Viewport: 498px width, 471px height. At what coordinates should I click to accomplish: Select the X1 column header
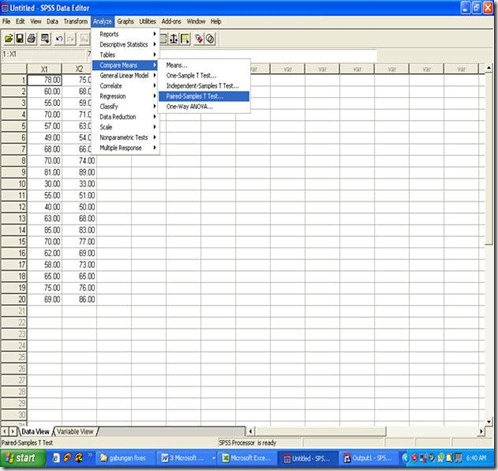44,69
